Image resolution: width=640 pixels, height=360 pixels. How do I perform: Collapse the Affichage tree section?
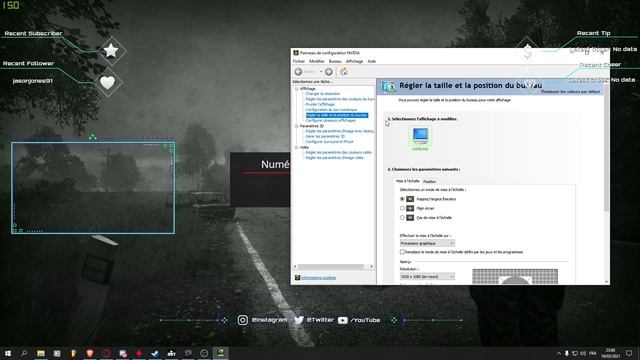[x=297, y=89]
